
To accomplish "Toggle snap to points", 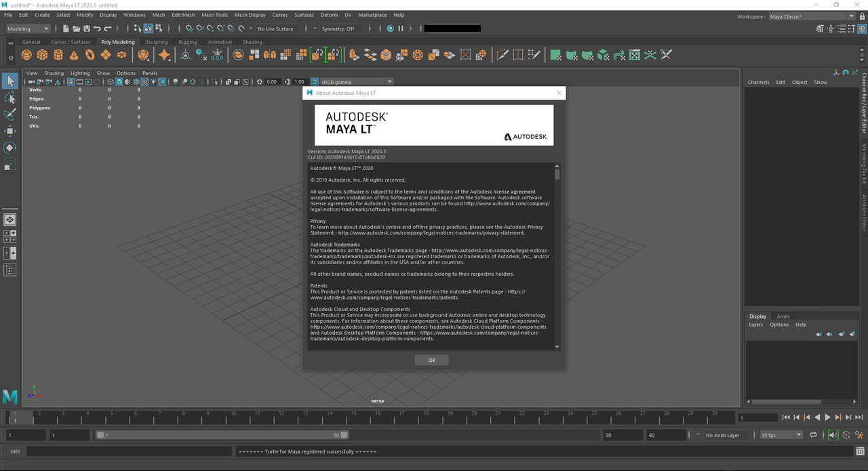I will pyautogui.click(x=210, y=28).
